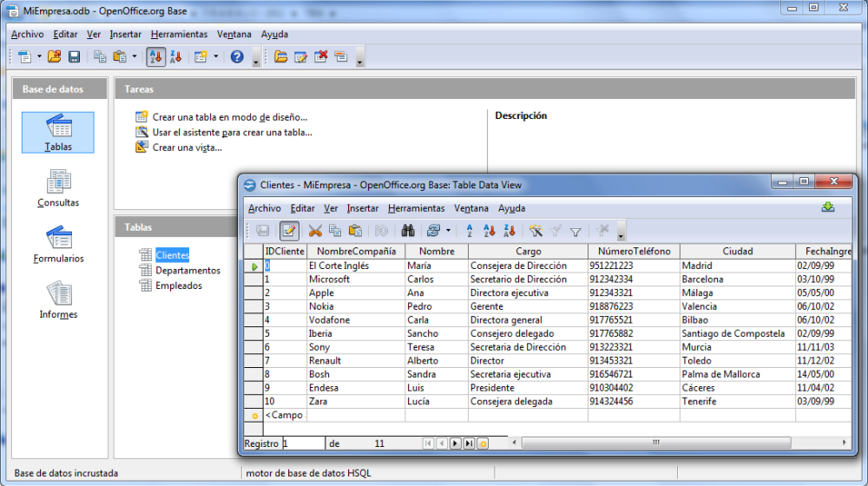Open Refresh dropdown arrow in Clientes toolbar

tap(449, 231)
